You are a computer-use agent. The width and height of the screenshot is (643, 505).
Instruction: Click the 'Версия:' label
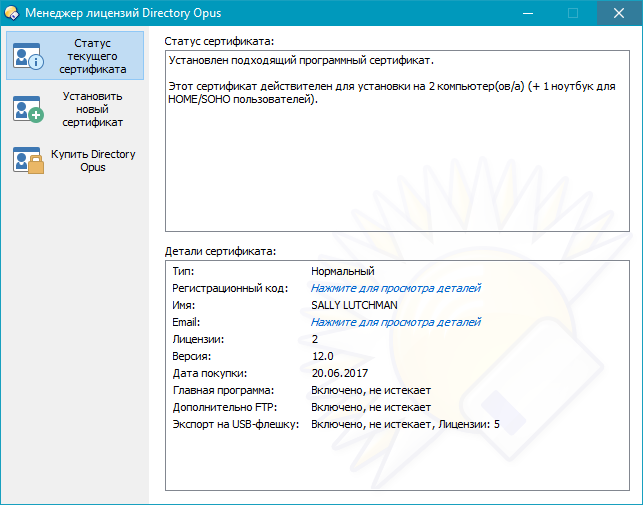[x=192, y=356]
